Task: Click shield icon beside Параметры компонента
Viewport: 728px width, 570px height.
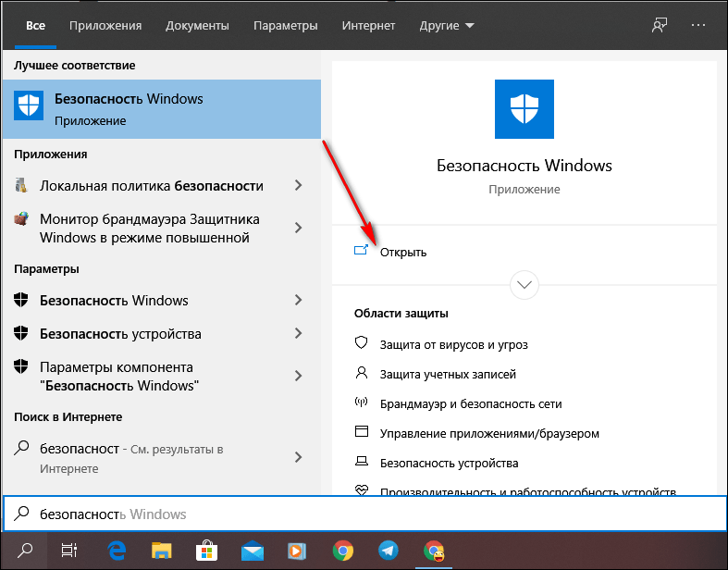Action: pyautogui.click(x=21, y=366)
